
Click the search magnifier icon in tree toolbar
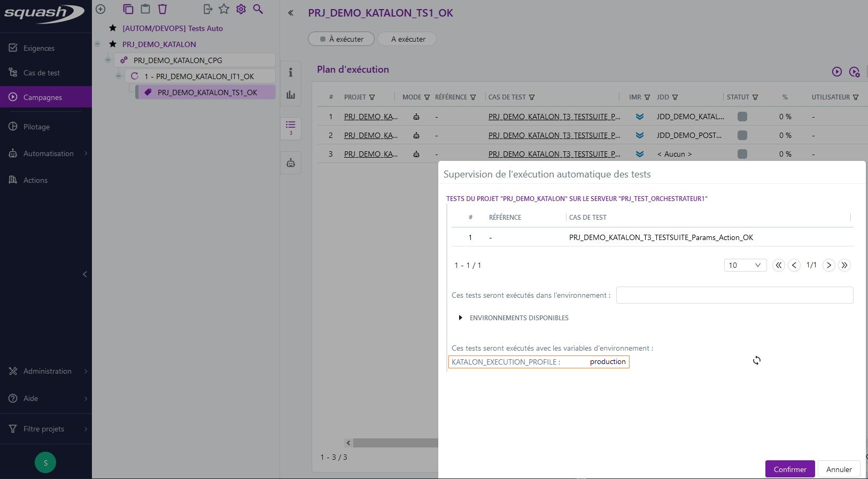click(x=258, y=9)
